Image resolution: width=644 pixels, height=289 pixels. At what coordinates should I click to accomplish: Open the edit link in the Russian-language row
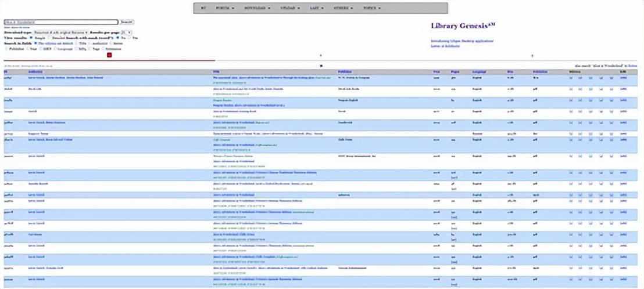pyautogui.click(x=624, y=133)
